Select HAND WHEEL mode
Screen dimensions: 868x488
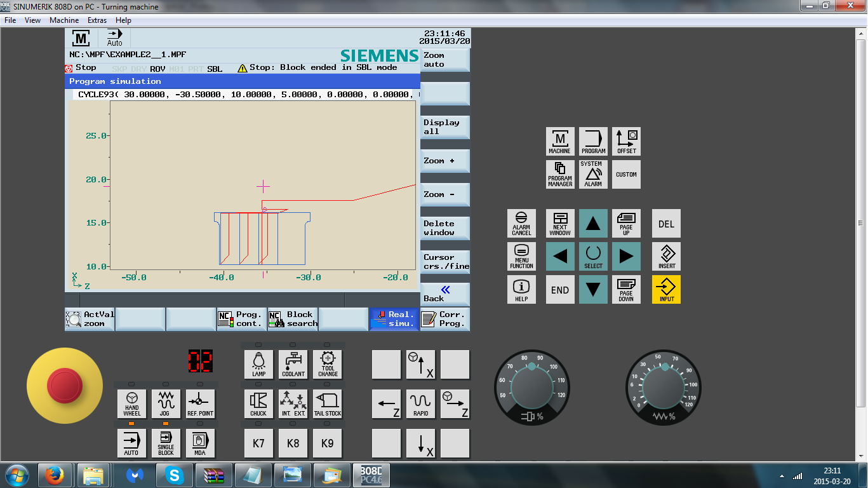pyautogui.click(x=131, y=404)
